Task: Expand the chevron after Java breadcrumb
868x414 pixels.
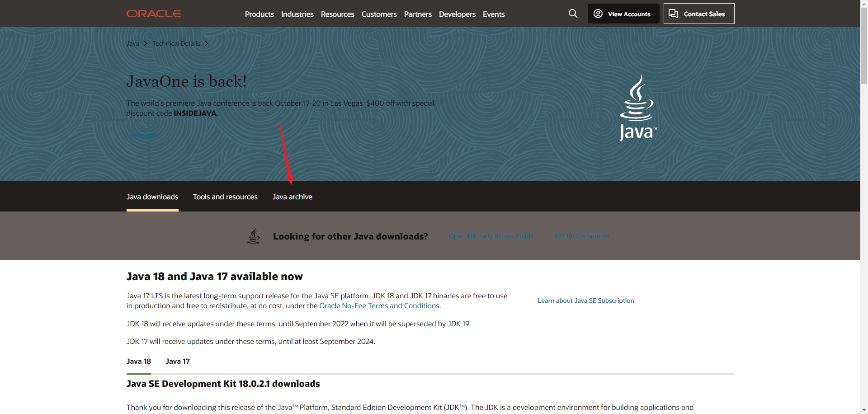Action: tap(145, 43)
